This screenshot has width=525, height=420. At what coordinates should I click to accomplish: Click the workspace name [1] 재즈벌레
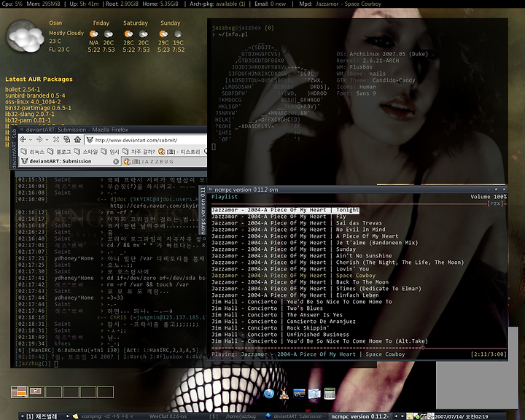42,416
